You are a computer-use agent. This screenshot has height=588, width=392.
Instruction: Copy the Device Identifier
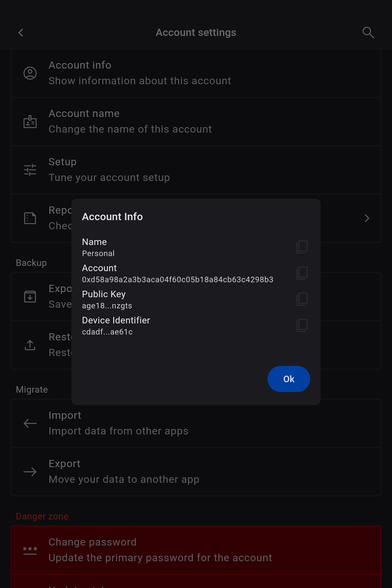pos(302,325)
